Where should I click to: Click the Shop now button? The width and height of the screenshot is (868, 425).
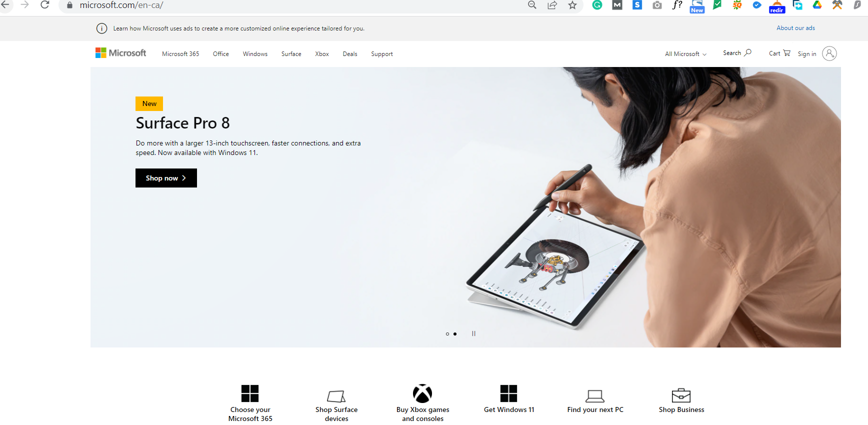(x=166, y=178)
